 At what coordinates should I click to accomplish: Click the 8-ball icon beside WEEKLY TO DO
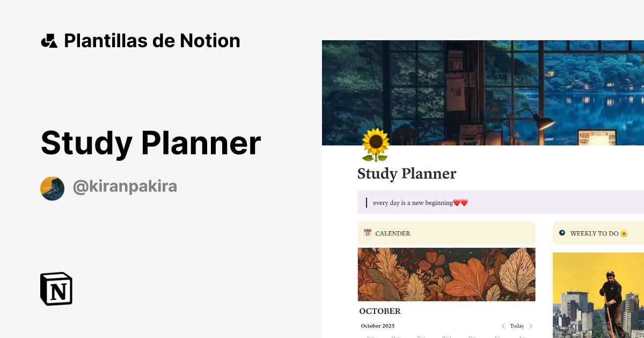point(561,233)
